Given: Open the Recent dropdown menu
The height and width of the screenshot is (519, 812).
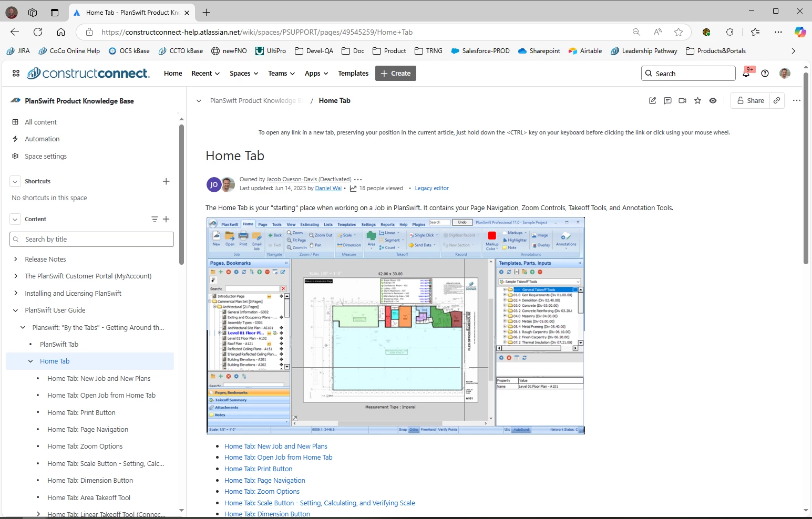Looking at the screenshot, I should (205, 74).
